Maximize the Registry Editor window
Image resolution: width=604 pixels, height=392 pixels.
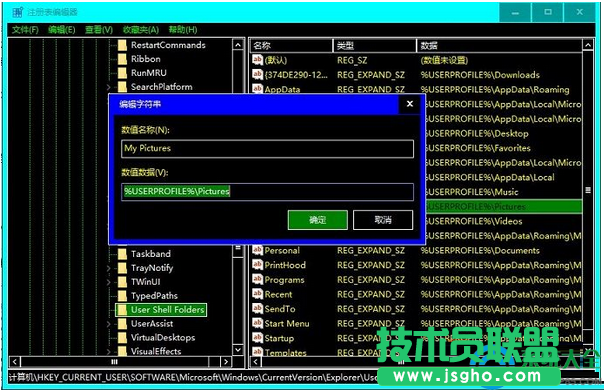tap(547, 12)
